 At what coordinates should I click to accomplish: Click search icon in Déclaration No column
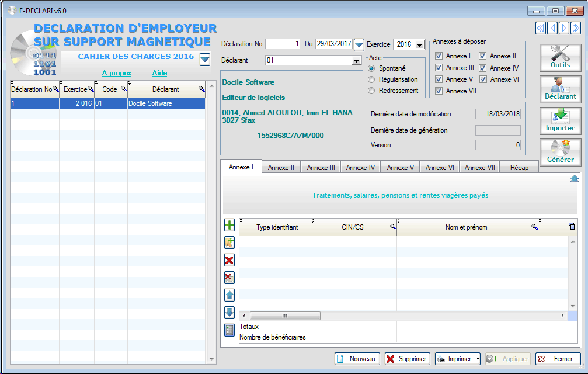coord(56,89)
